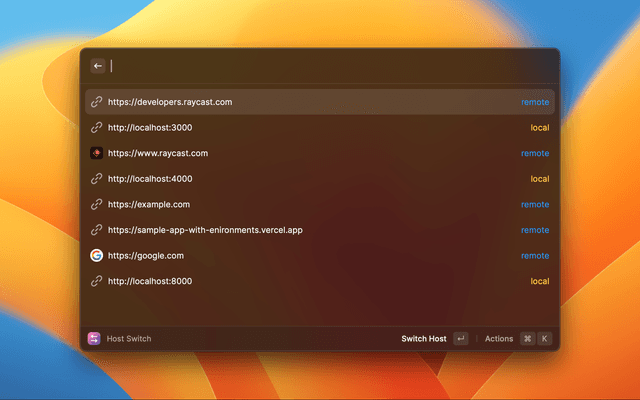Click the K key shortcut badge

tap(545, 339)
